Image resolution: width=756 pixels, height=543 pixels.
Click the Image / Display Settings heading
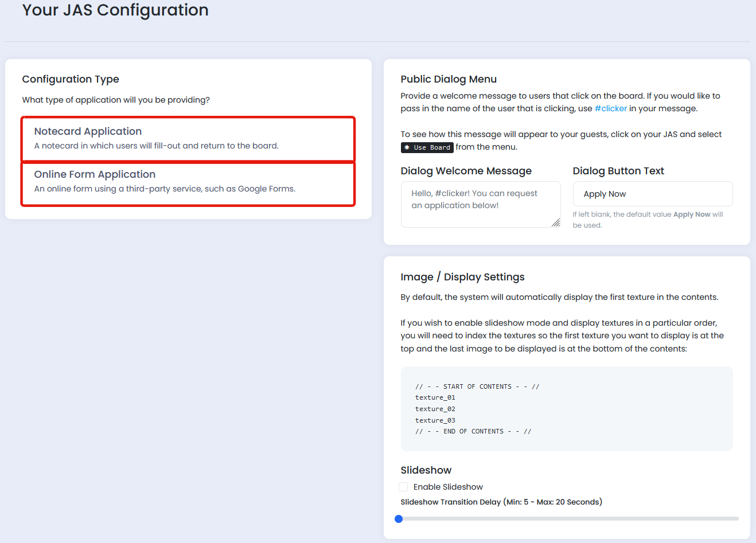tap(462, 277)
